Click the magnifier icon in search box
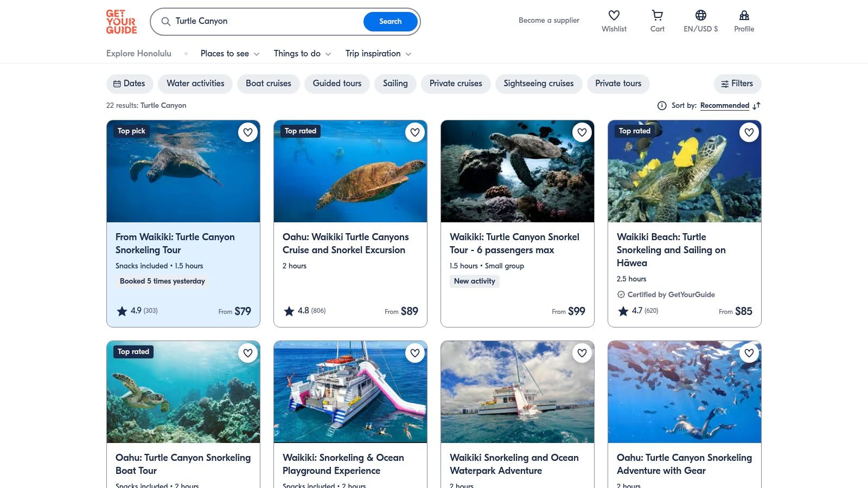The height and width of the screenshot is (488, 868). pyautogui.click(x=166, y=22)
